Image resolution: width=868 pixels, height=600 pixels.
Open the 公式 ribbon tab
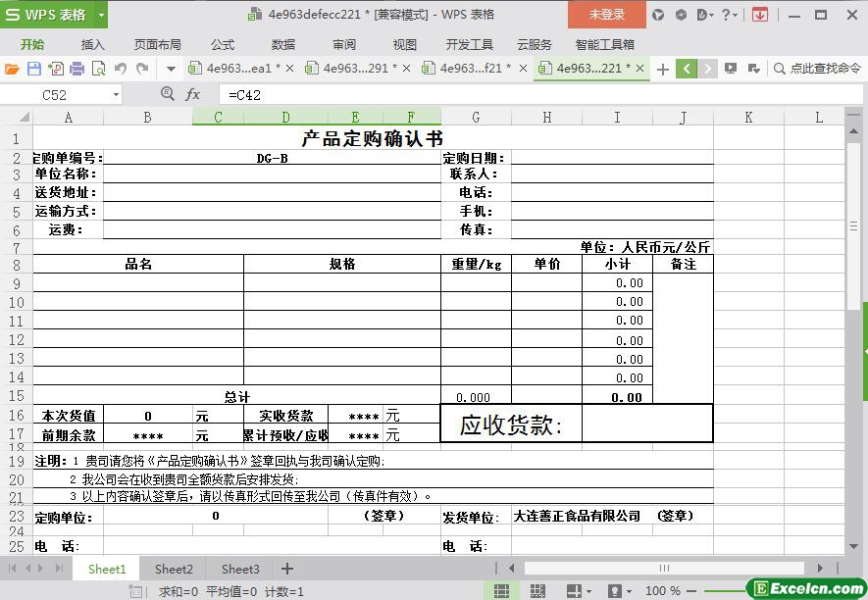click(x=223, y=44)
